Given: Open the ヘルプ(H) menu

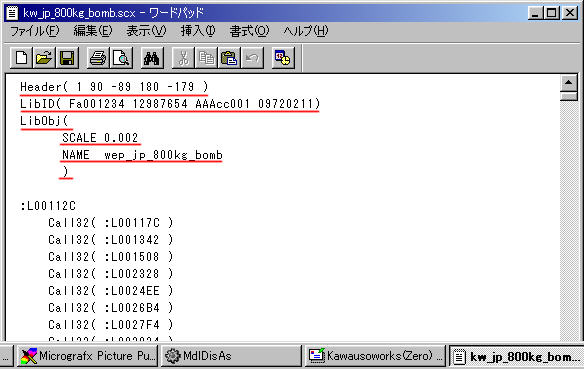Looking at the screenshot, I should (x=306, y=31).
